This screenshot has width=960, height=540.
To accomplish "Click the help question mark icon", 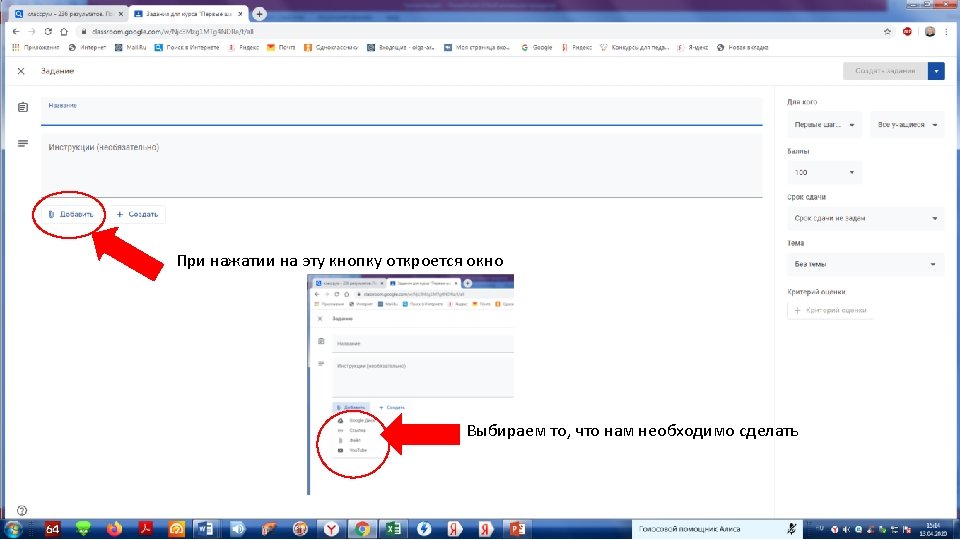I will coord(22,511).
